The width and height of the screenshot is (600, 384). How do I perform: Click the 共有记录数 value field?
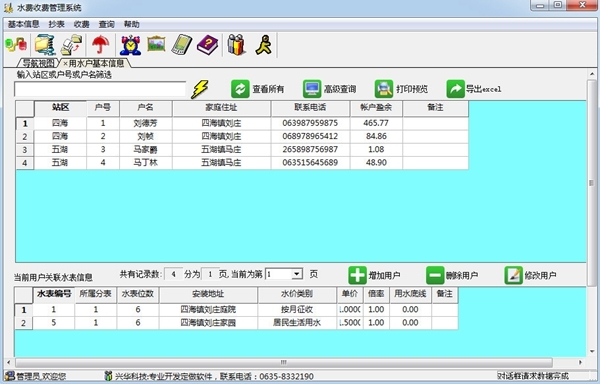173,274
